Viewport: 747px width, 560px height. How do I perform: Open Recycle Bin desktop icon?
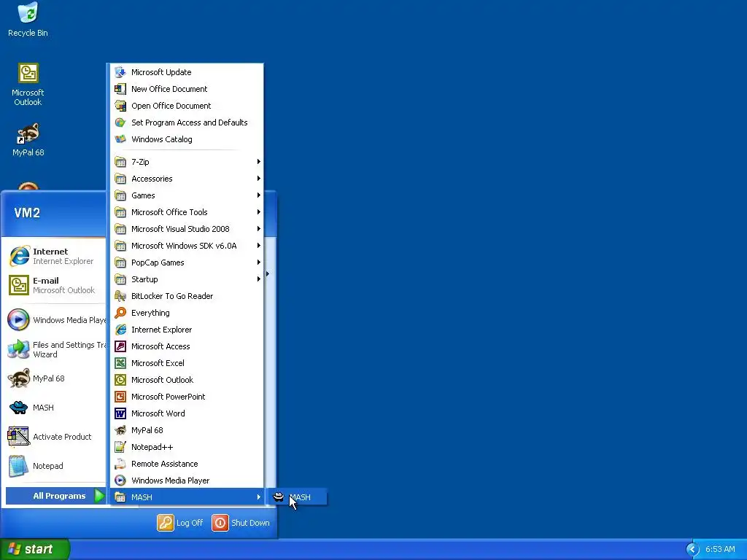click(x=28, y=20)
